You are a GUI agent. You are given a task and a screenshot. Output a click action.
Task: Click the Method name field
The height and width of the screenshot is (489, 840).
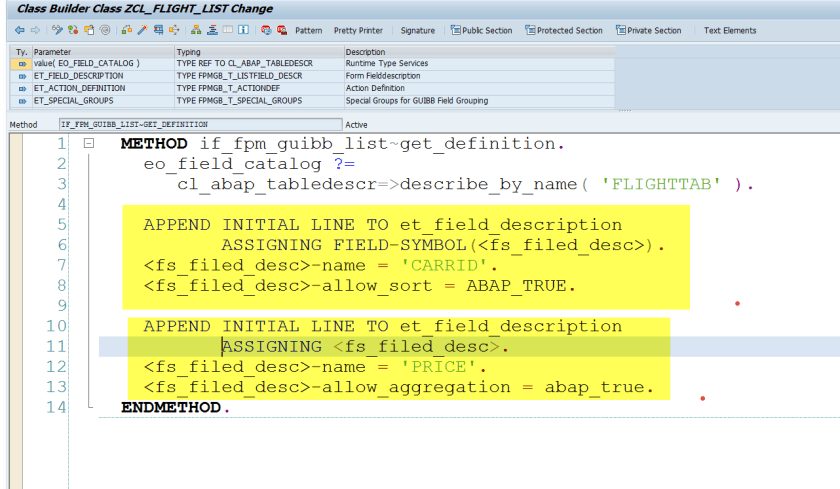click(x=198, y=125)
